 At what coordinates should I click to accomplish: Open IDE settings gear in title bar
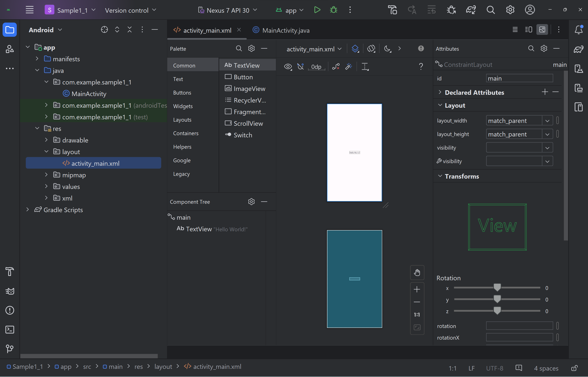tap(510, 10)
